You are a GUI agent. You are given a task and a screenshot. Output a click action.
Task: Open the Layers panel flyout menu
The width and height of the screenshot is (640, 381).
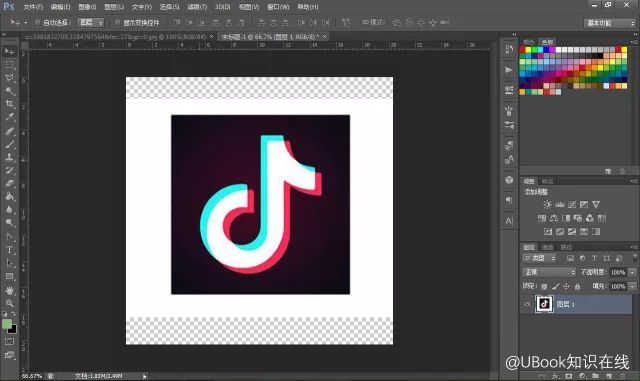point(634,247)
